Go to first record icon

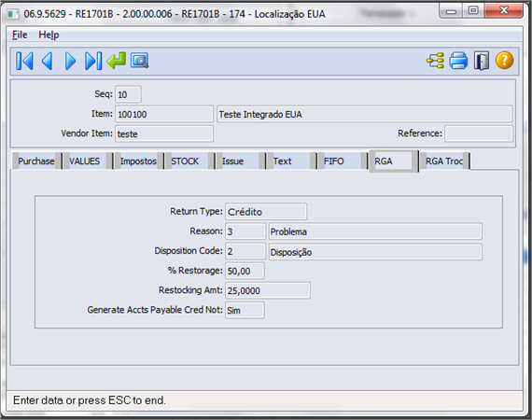[24, 61]
